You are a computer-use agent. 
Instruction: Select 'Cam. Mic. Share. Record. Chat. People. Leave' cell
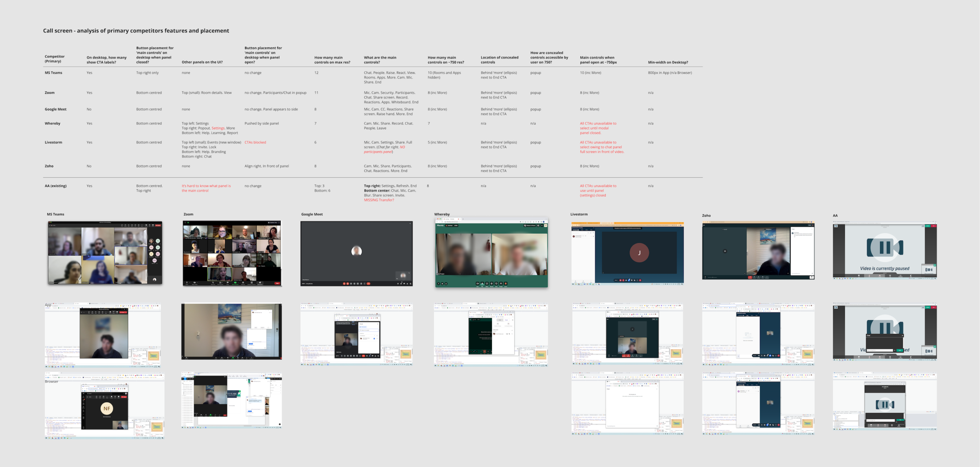click(389, 126)
